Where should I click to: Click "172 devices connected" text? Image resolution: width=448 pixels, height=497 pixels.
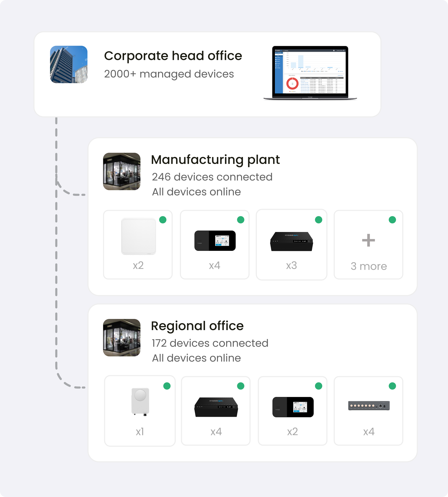(x=210, y=343)
